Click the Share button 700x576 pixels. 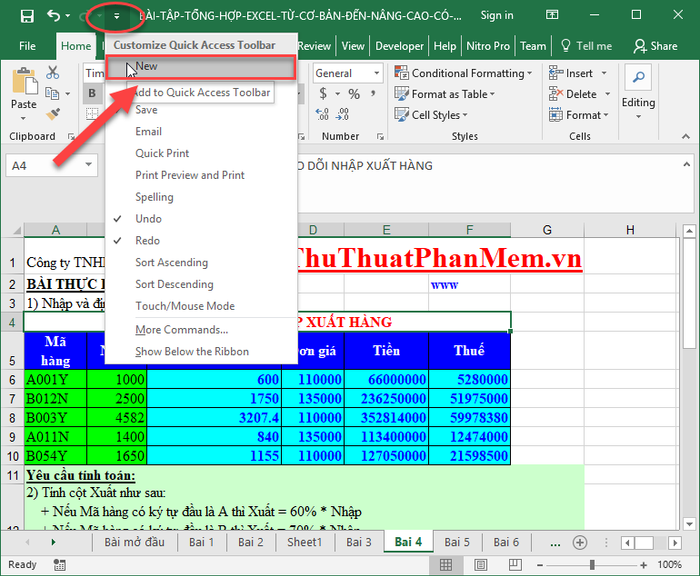coord(655,46)
